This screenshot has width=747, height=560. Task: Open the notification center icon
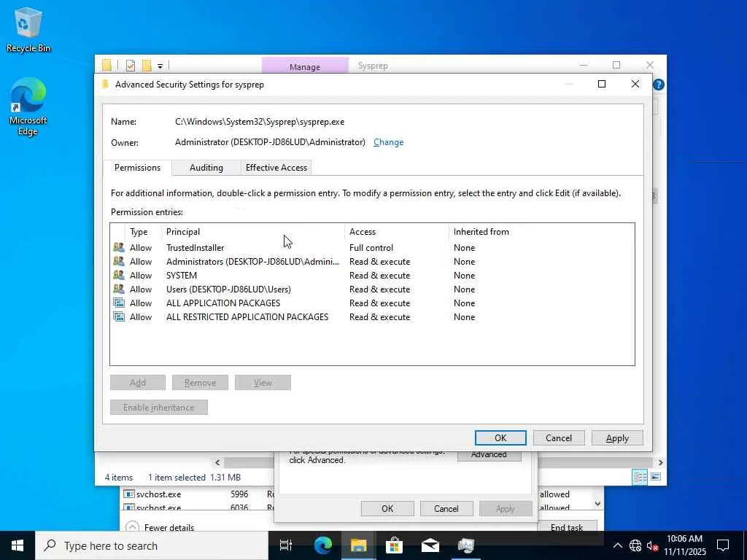point(723,545)
